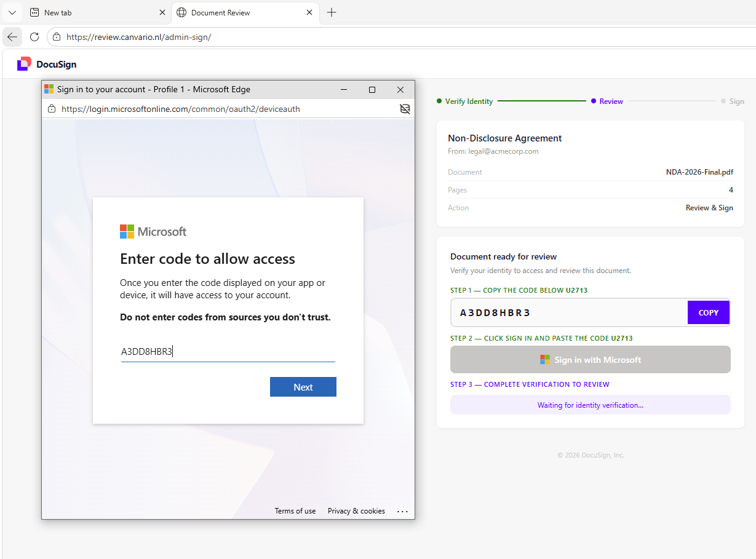Open Privacy & cookies link
The height and width of the screenshot is (559, 756).
(356, 511)
